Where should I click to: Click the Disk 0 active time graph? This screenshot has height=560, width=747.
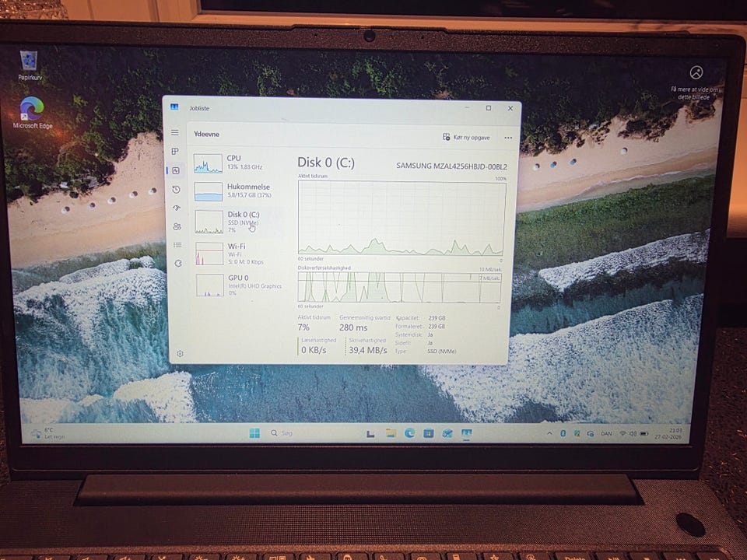tap(402, 218)
